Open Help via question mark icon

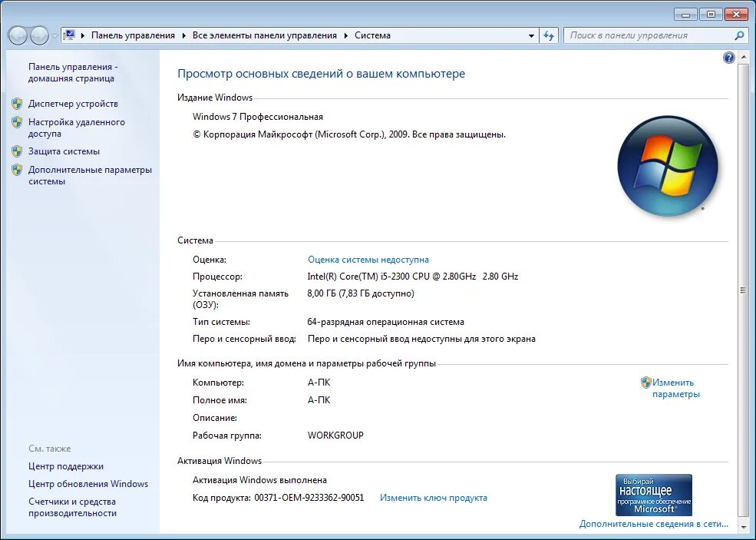click(729, 58)
